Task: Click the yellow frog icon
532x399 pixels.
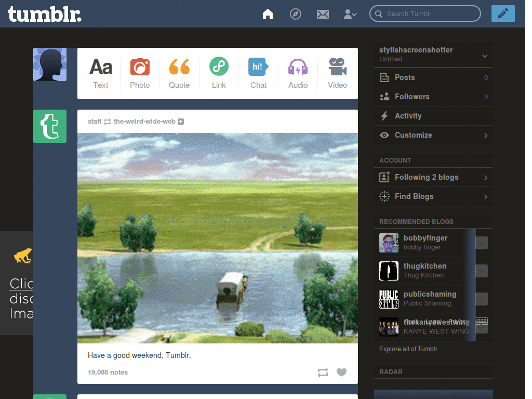Action: (x=23, y=256)
